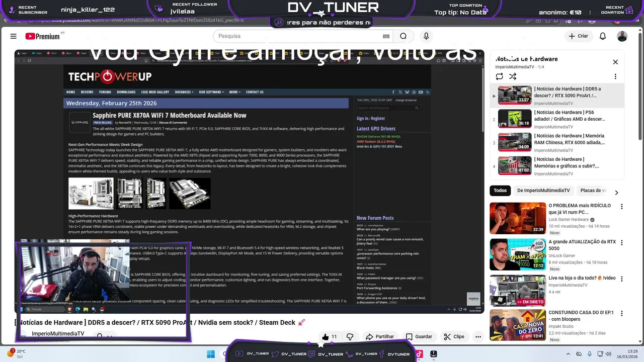Close the Notícias de Hardware playlist panel
This screenshot has width=644, height=362.
[615, 62]
